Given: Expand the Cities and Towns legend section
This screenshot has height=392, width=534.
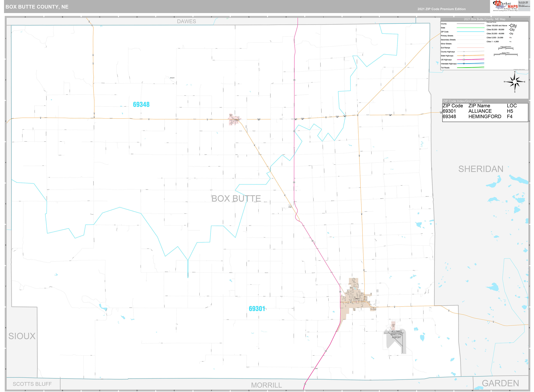Looking at the screenshot, I should tap(491, 22).
